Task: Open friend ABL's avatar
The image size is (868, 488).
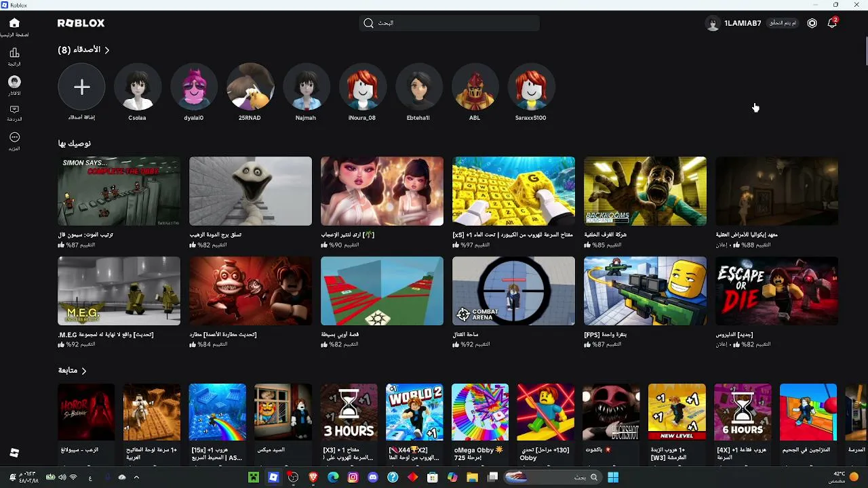Action: [x=475, y=87]
